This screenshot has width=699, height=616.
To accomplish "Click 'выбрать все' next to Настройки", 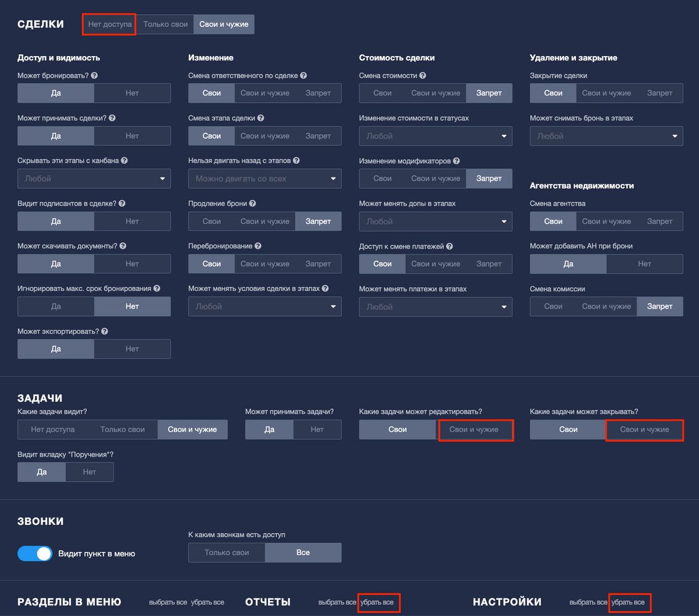I will click(x=588, y=602).
